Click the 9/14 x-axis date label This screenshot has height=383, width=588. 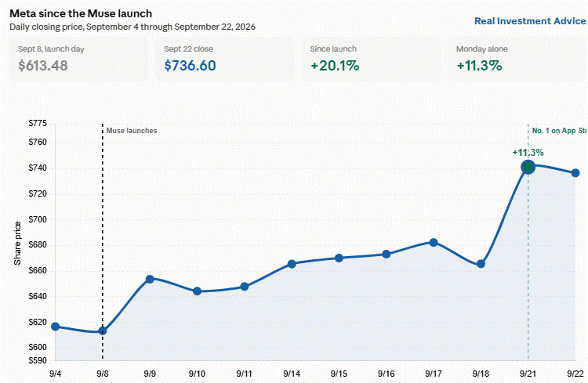click(x=292, y=374)
